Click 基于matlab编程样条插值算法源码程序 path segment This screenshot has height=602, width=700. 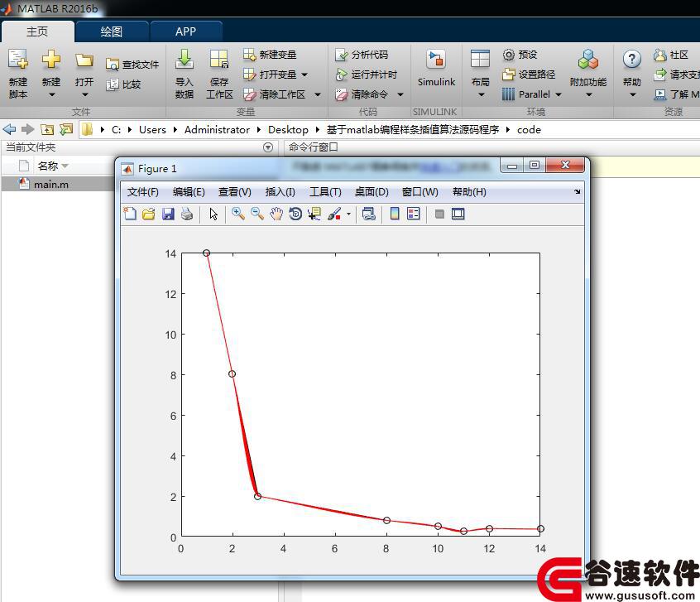[413, 130]
